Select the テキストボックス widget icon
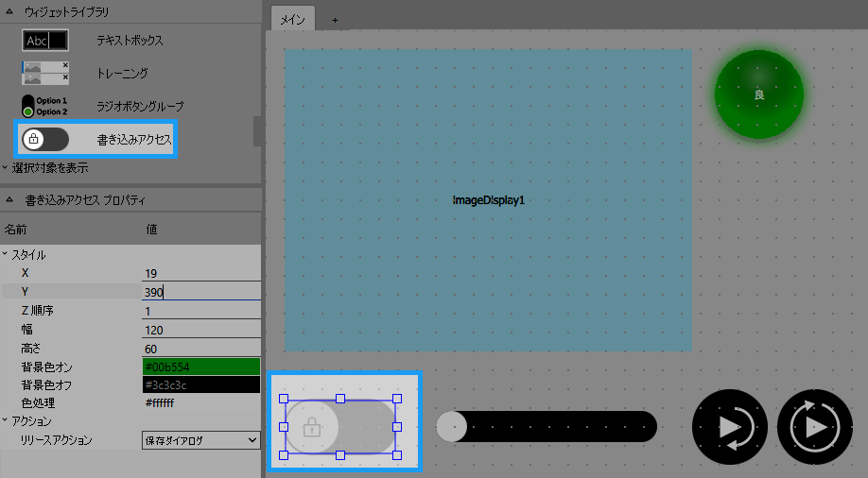This screenshot has height=478, width=868. [45, 41]
